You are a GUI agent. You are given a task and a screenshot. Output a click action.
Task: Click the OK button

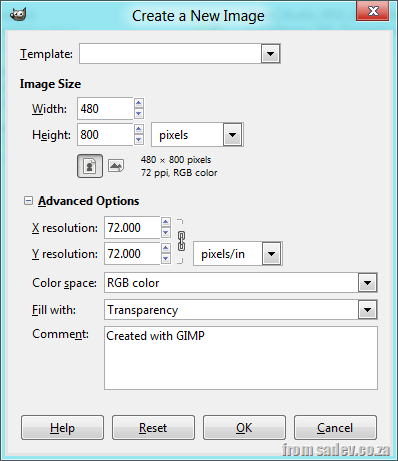(x=244, y=428)
